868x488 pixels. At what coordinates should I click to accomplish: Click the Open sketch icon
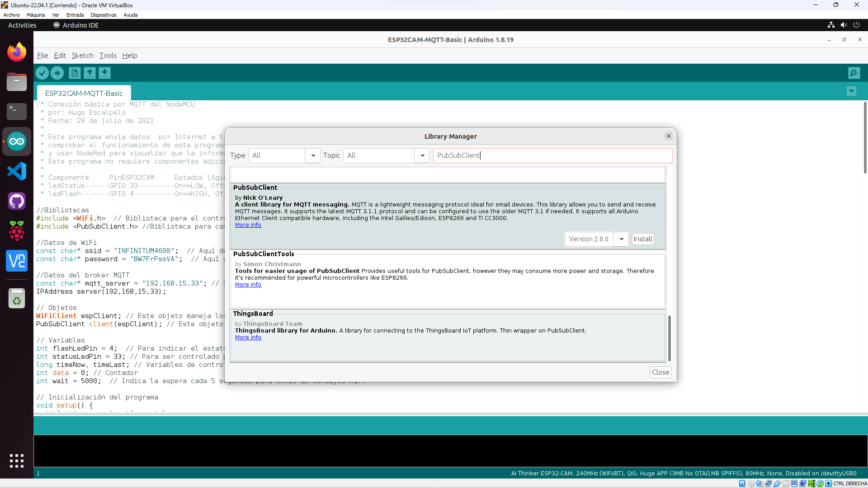(90, 73)
